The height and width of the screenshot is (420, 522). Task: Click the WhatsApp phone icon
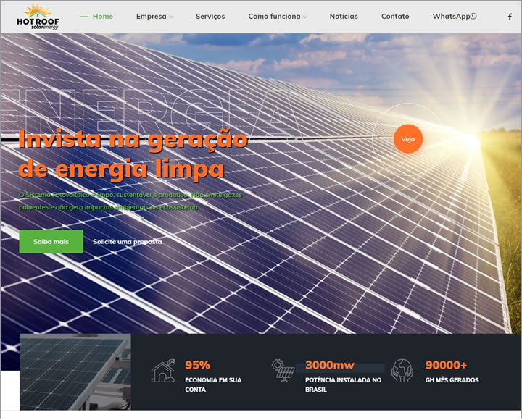[x=473, y=16]
